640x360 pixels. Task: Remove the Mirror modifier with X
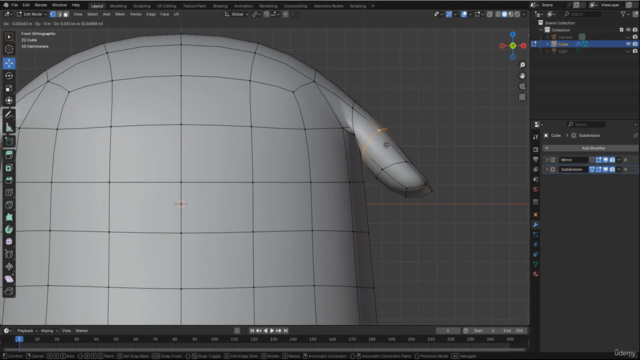(625, 160)
